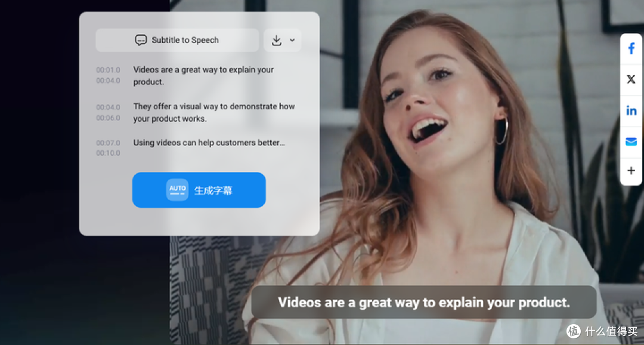Click the 00:10.0 timestamp
Screen dimensions: 644x345
click(108, 153)
